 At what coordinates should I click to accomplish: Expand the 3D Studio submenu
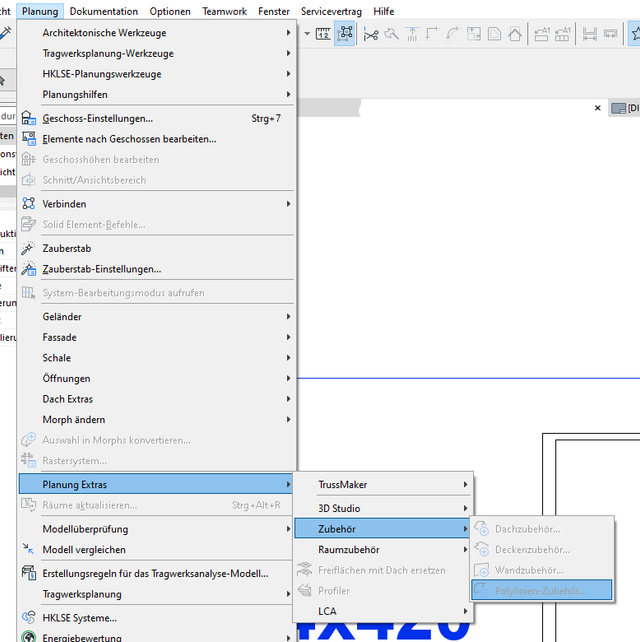pos(383,508)
